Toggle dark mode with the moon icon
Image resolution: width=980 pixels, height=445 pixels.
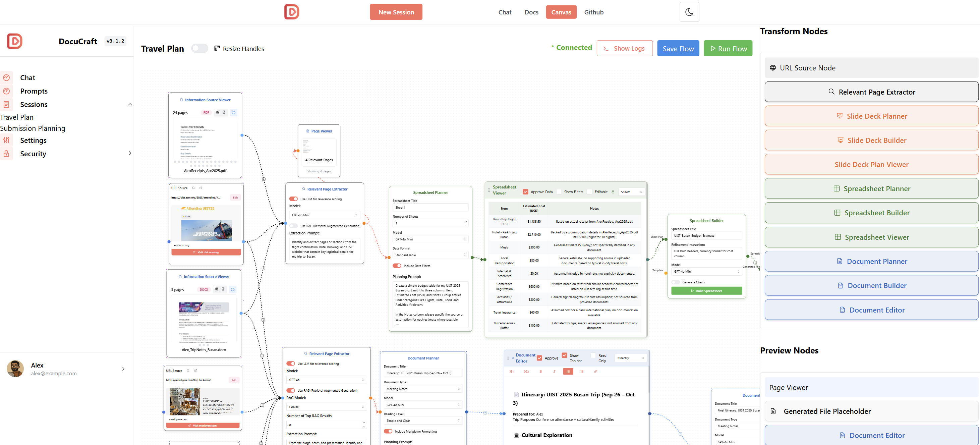689,12
